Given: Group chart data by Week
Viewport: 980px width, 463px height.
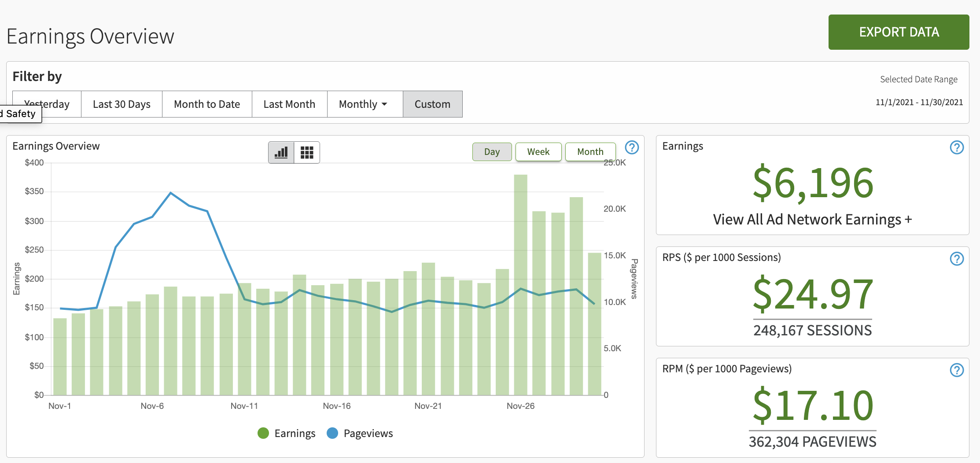Looking at the screenshot, I should (538, 152).
